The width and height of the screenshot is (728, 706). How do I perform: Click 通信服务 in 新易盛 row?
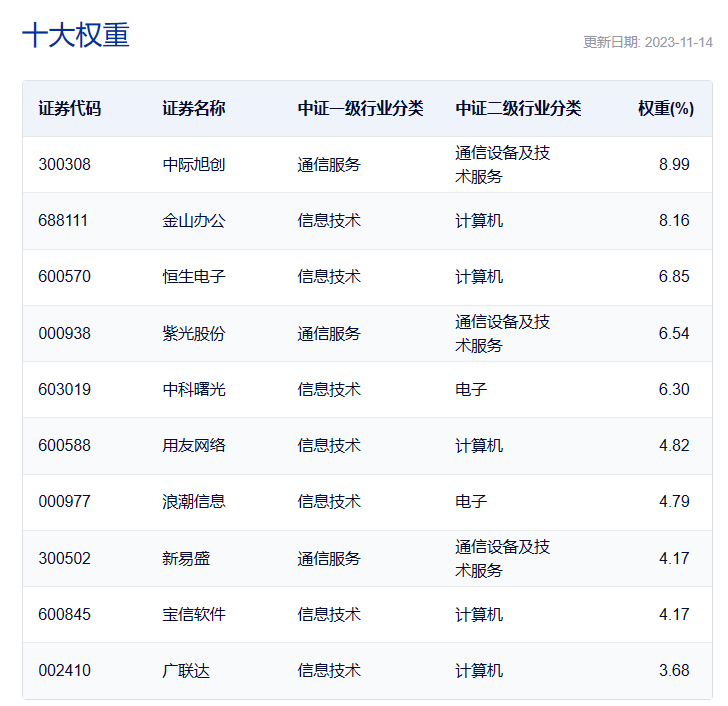point(329,558)
